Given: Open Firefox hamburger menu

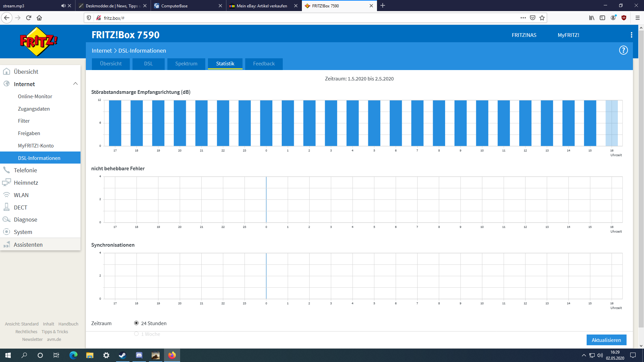Looking at the screenshot, I should pyautogui.click(x=637, y=18).
